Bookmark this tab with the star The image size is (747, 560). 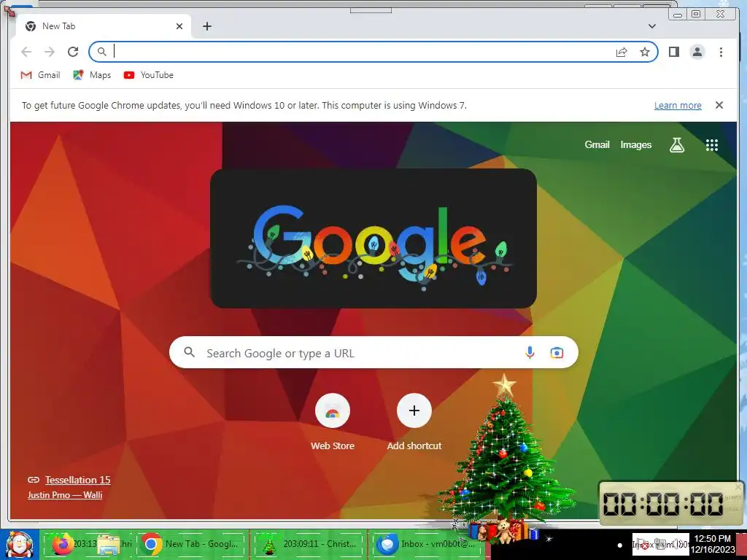coord(645,52)
